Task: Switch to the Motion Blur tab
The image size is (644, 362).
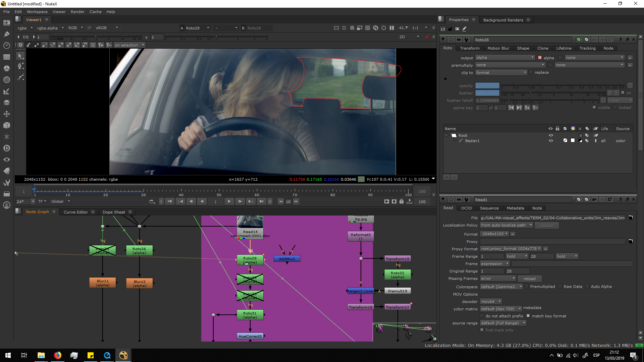Action: click(498, 48)
